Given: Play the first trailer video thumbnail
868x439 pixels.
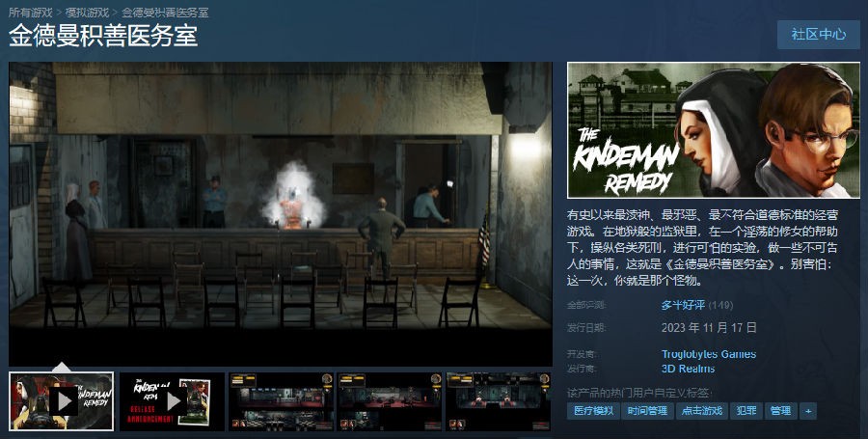Looking at the screenshot, I should (x=62, y=401).
